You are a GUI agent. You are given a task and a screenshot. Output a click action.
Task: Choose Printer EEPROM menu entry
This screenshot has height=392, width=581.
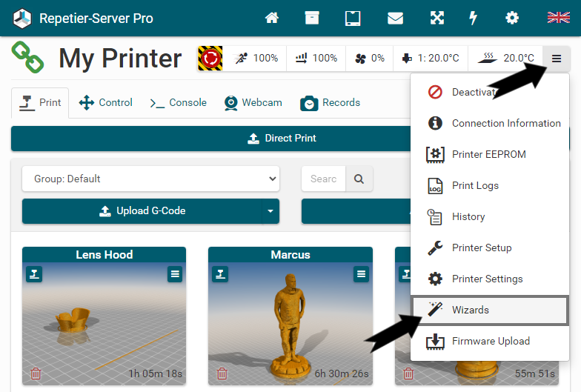489,154
